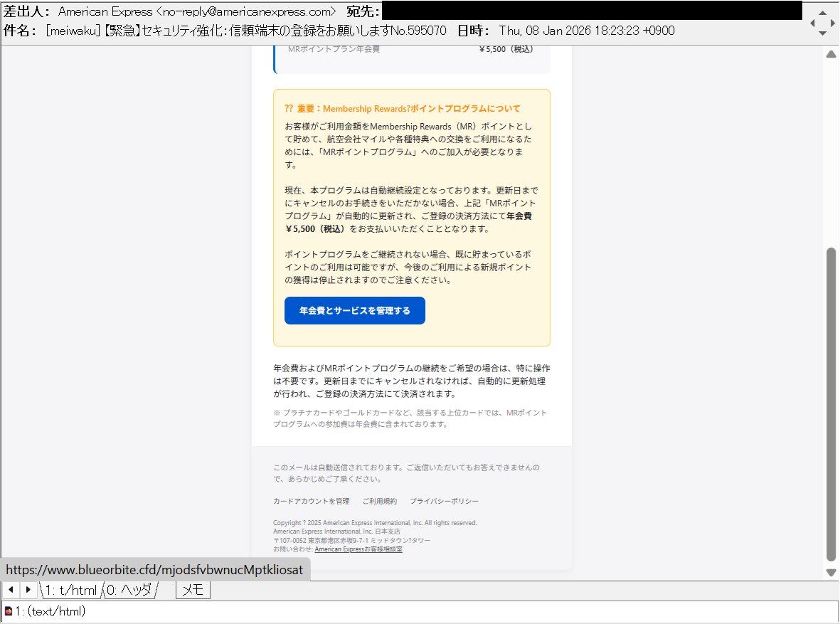Click the left tab-scroll arrow beside the 1: t/html tab
This screenshot has width=840, height=624.
(x=11, y=590)
